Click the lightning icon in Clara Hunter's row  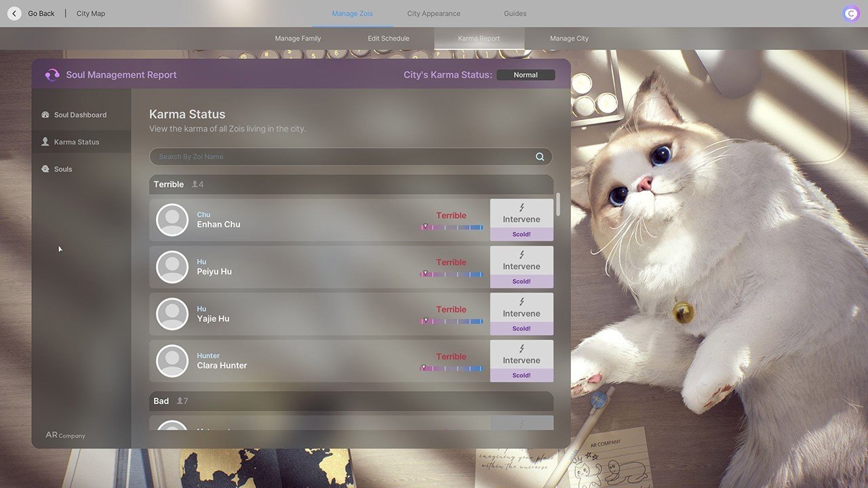pos(521,348)
